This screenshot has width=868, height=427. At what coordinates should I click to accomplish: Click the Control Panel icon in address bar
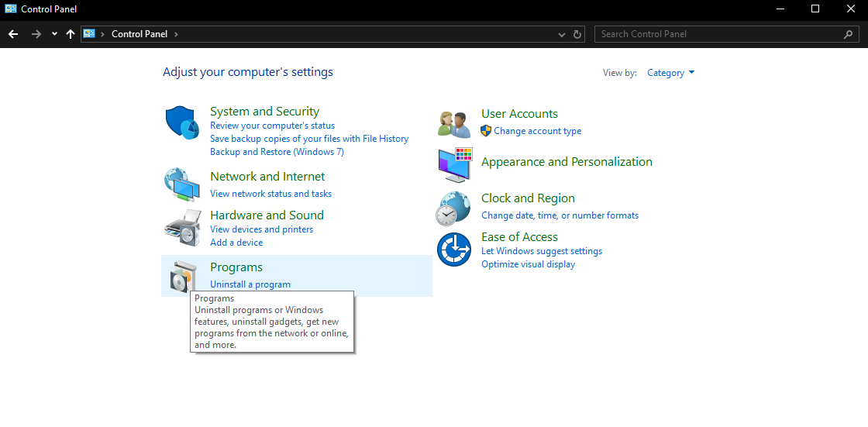(x=89, y=34)
